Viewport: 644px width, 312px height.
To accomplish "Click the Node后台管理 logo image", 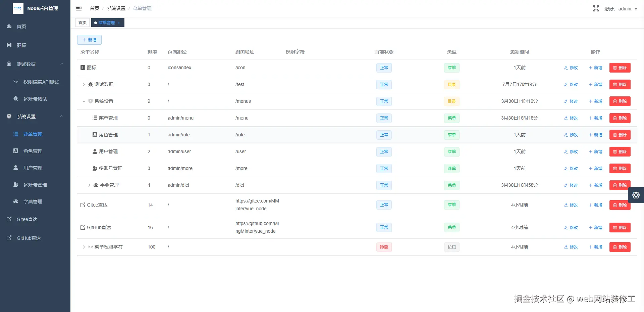I will (18, 8).
